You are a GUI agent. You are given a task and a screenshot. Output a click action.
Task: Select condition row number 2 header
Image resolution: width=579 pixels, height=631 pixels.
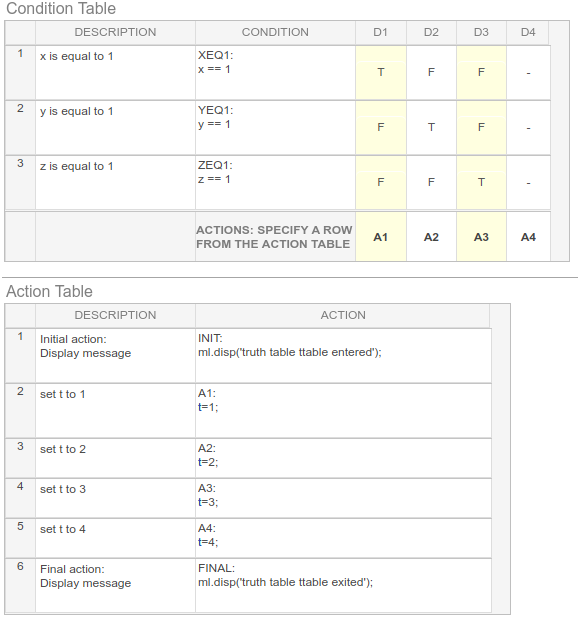(20, 128)
